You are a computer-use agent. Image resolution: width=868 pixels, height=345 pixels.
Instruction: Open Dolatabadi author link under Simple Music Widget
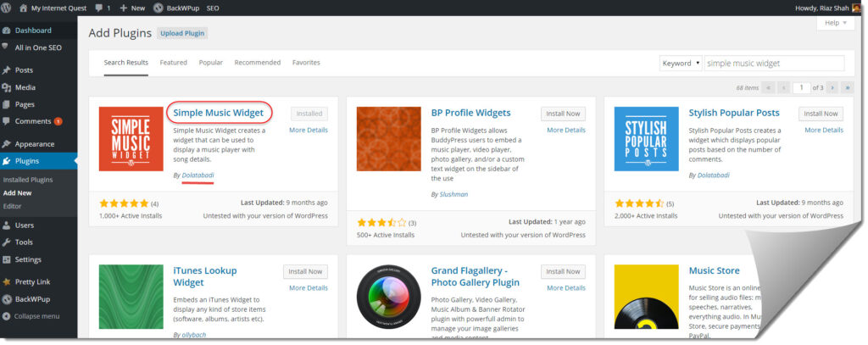coord(198,175)
